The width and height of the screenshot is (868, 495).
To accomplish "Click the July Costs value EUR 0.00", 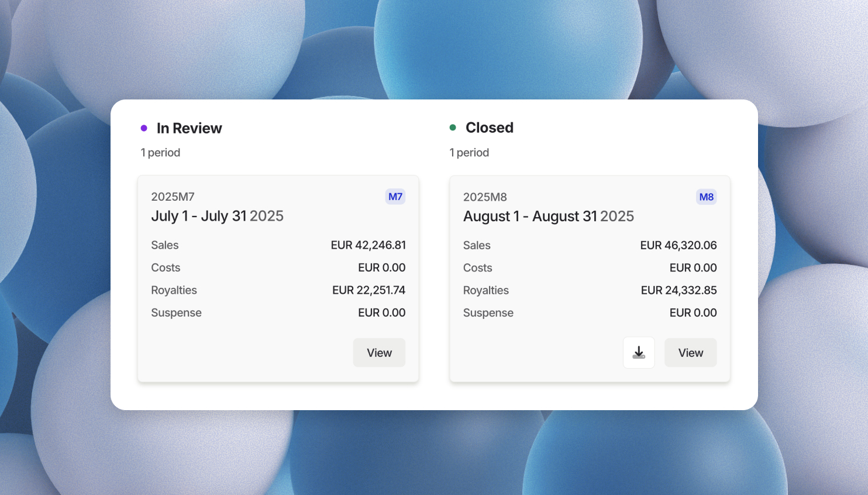I will [382, 267].
